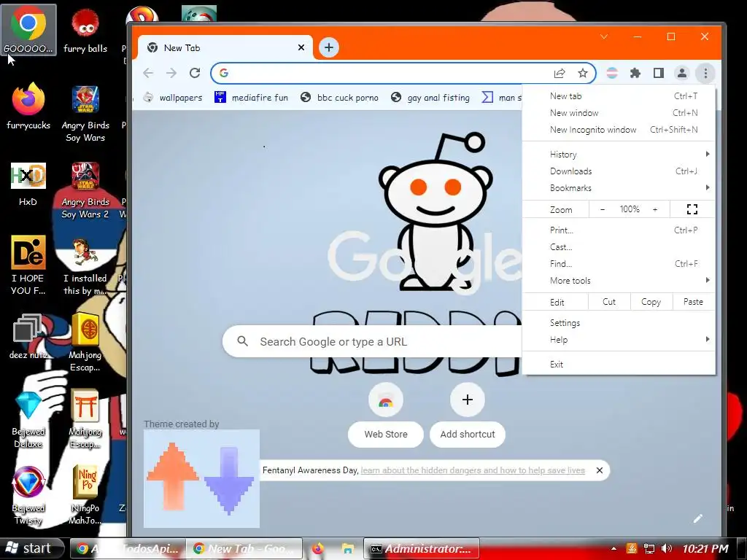Switch to the New Tab Chrome taskbar button
The height and width of the screenshot is (560, 747).
244,548
